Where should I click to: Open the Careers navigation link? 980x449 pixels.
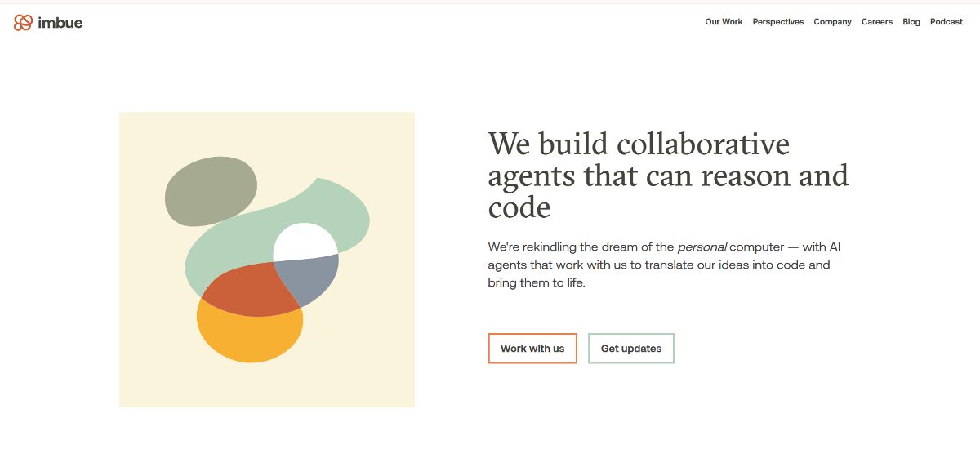(877, 22)
